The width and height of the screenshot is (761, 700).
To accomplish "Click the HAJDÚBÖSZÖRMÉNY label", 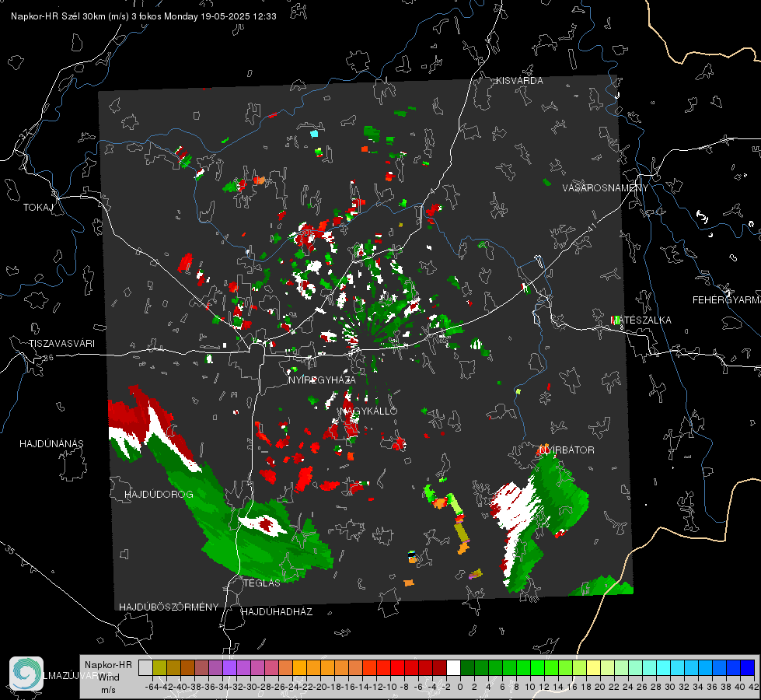I will pos(169,607).
